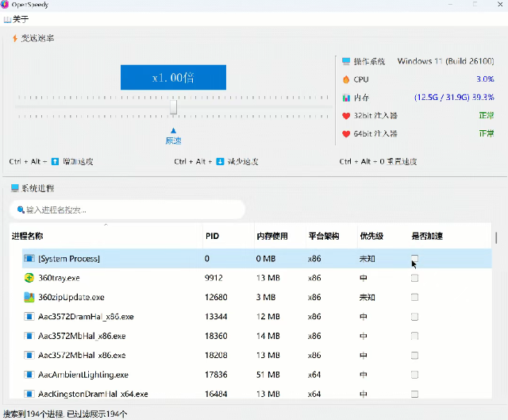This screenshot has height=420, width=508.
Task: Click the Ctrl + Alt + 0 重置速度 hint
Action: (x=378, y=161)
